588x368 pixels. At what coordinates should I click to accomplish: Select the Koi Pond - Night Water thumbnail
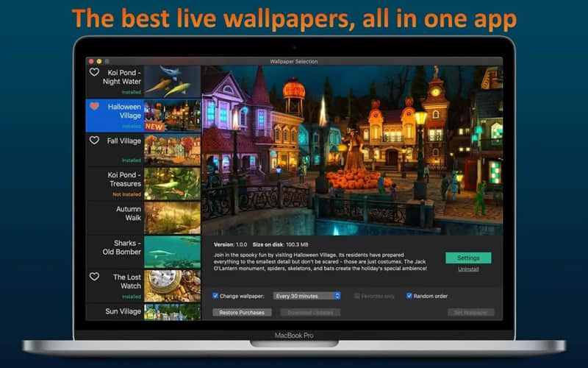pyautogui.click(x=172, y=81)
